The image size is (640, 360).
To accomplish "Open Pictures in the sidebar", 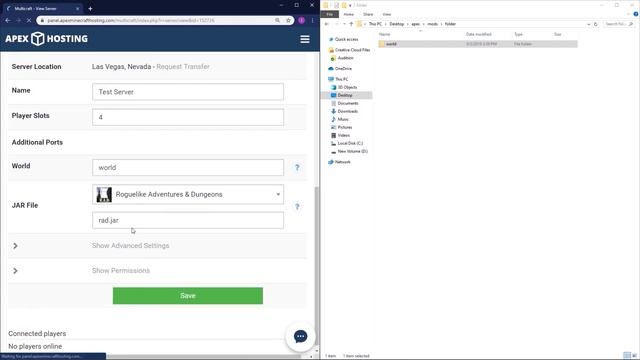I will (x=344, y=127).
